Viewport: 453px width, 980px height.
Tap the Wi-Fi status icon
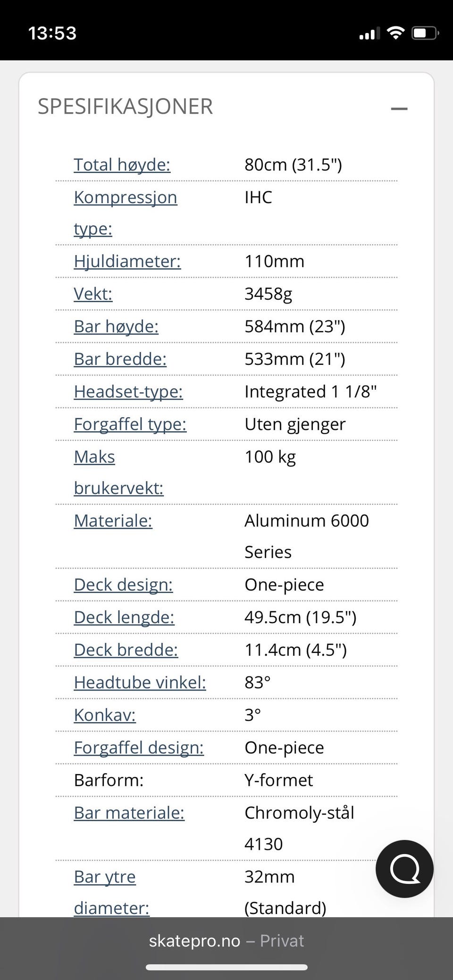point(395,33)
